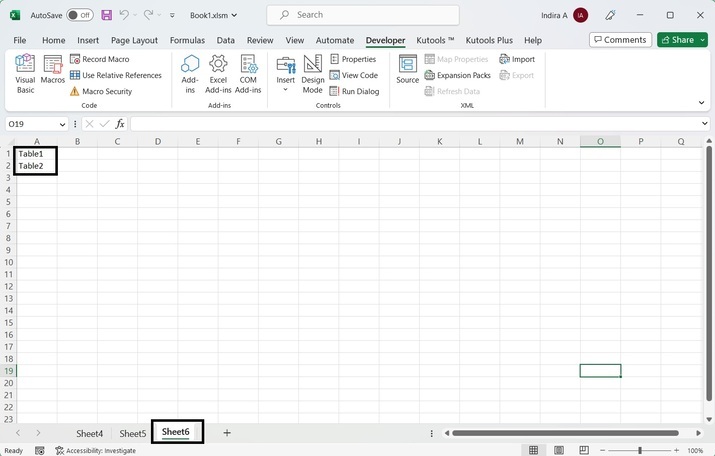Screen dimensions: 715x456
Task: Open the Book1.xlsm file name dropdown
Action: tap(214, 15)
